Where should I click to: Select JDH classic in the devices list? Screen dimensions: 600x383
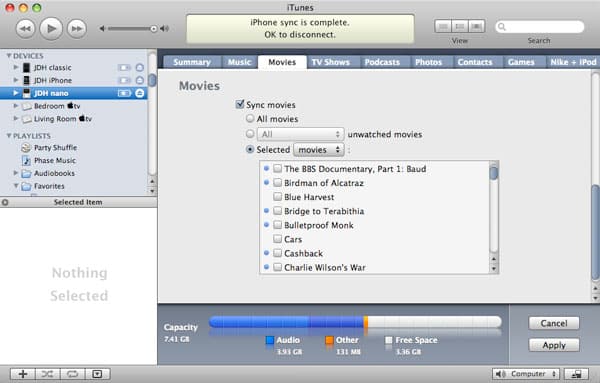[x=52, y=68]
